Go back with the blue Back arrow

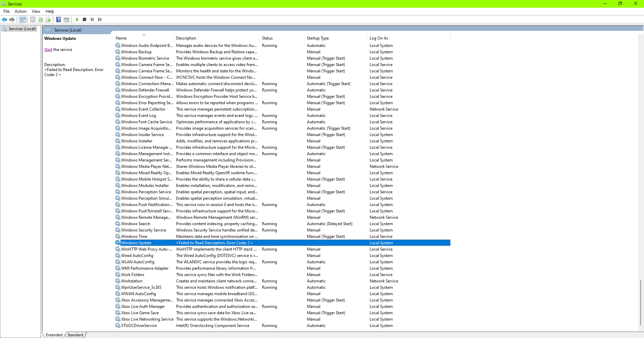[4, 19]
